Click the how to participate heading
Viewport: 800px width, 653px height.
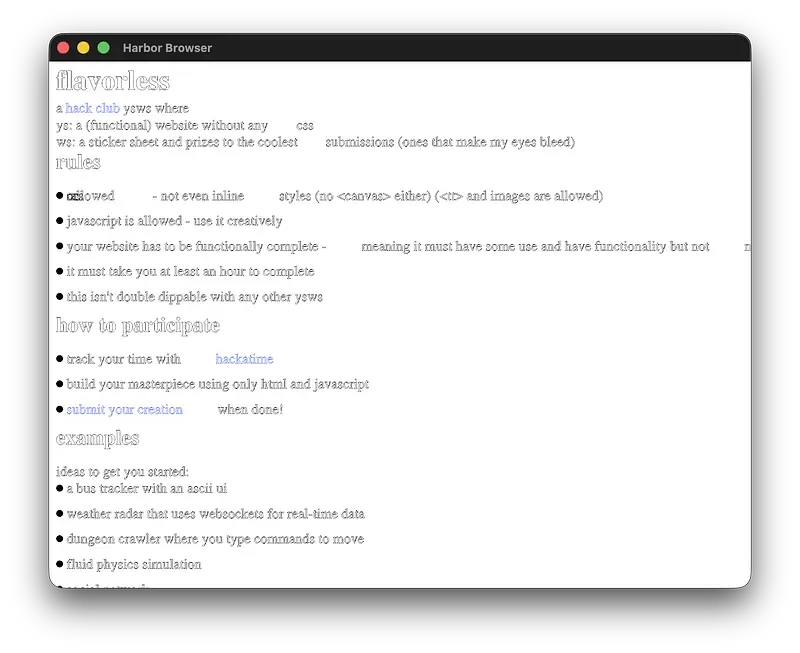(137, 325)
